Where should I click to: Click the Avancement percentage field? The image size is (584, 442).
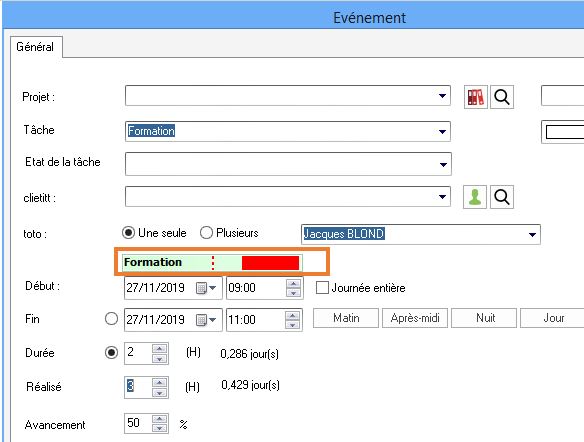pyautogui.click(x=138, y=423)
